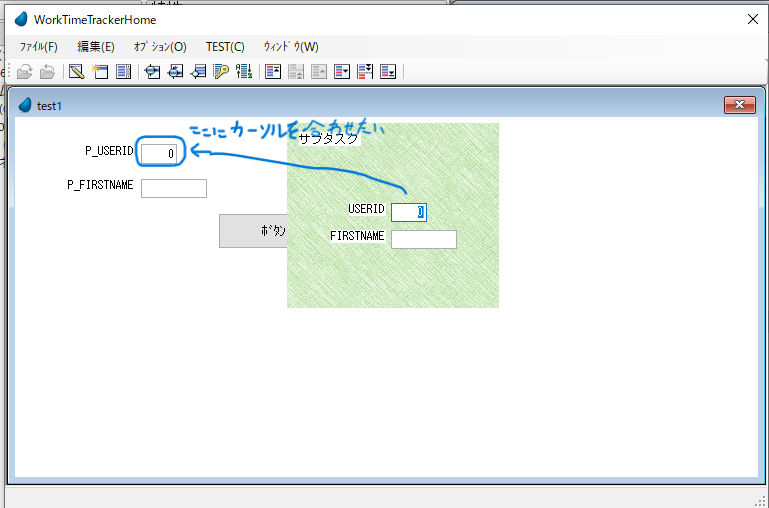This screenshot has width=769, height=508.
Task: Click into the P_FIRSTNAME text box
Action: [x=173, y=188]
